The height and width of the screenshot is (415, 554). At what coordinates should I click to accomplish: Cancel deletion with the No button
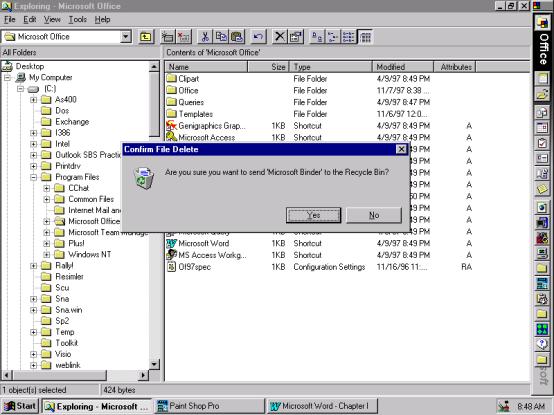[x=374, y=215]
